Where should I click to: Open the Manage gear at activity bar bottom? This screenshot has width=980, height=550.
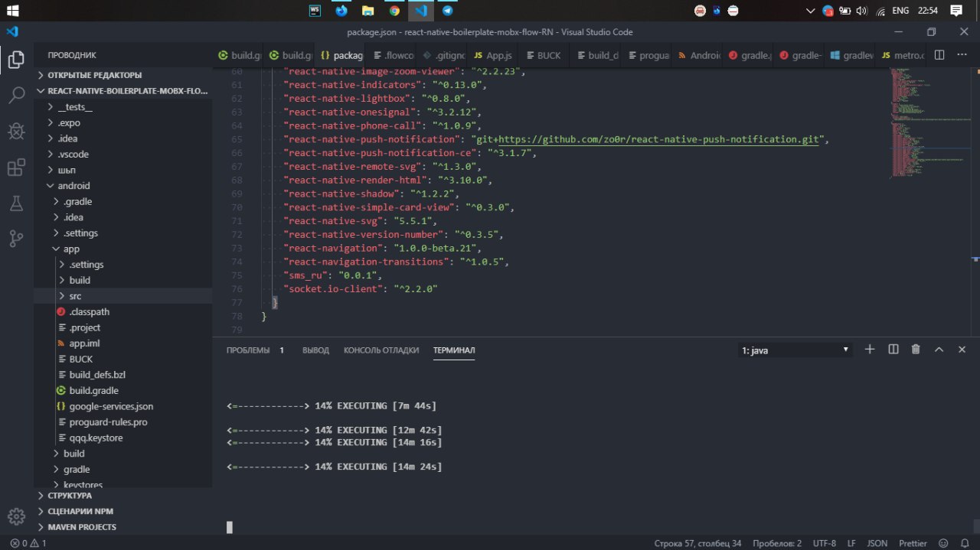pos(15,516)
